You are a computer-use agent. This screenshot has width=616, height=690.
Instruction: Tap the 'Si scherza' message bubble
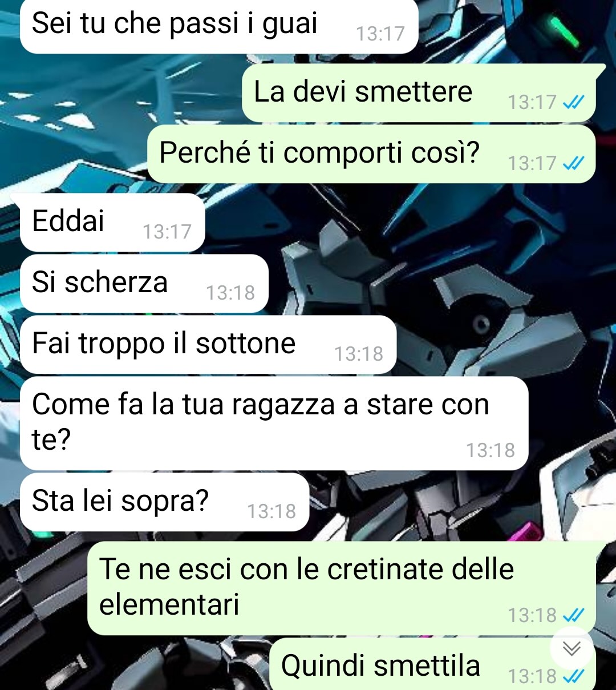144,284
